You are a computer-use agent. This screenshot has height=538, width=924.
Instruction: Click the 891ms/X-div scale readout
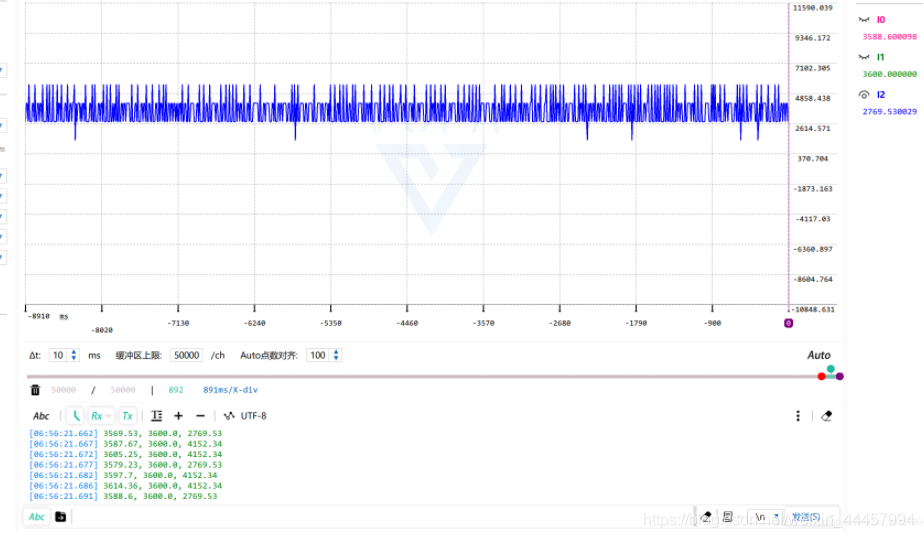point(230,390)
